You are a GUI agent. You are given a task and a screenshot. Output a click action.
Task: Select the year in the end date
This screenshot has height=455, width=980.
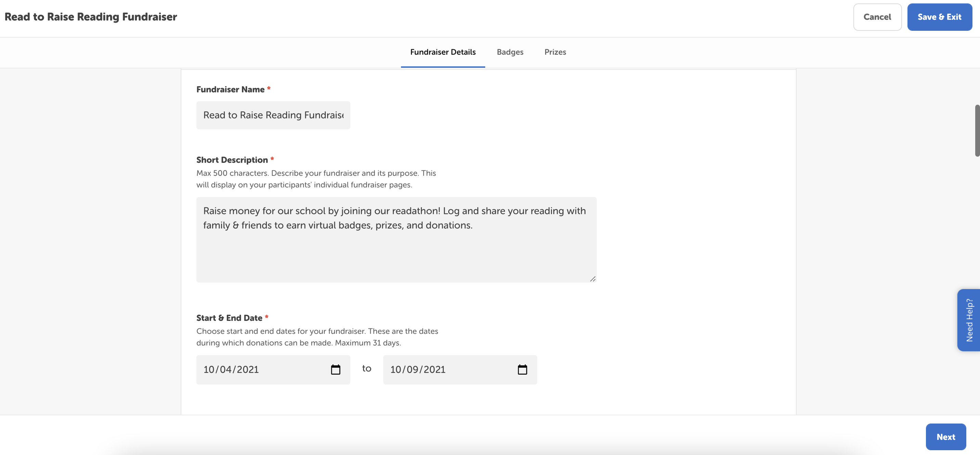pyautogui.click(x=435, y=369)
